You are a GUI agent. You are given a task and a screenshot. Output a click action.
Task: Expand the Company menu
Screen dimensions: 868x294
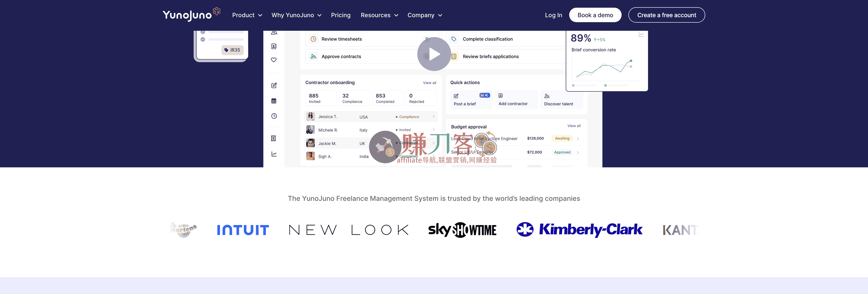tap(425, 15)
